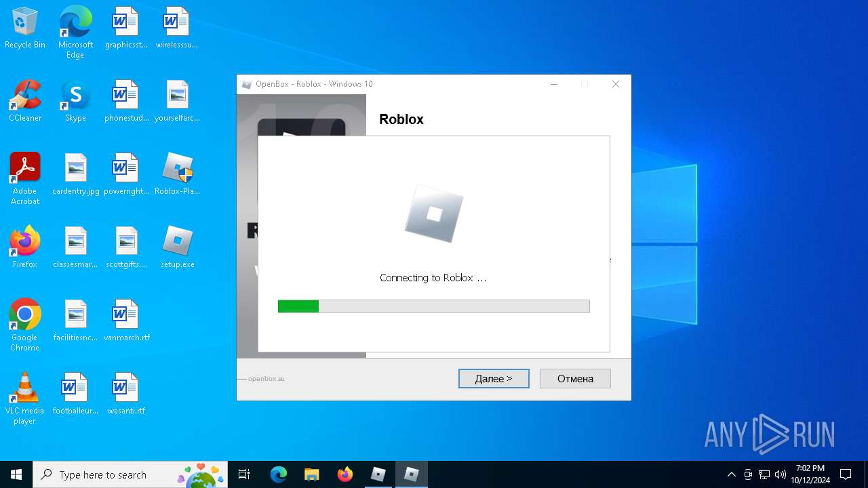Minimize the OpenBox installer window
The width and height of the screenshot is (868, 488).
pyautogui.click(x=554, y=84)
